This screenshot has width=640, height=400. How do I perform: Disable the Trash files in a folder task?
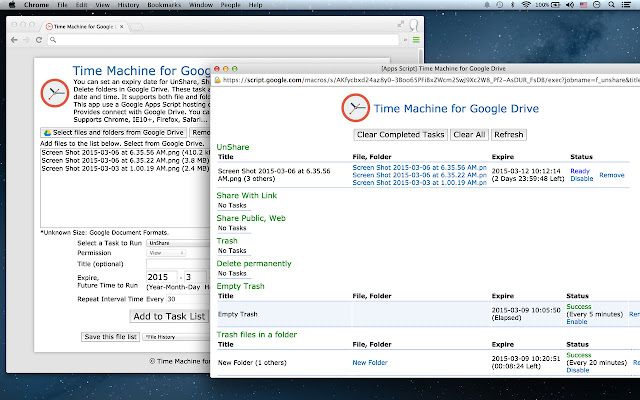click(x=578, y=370)
